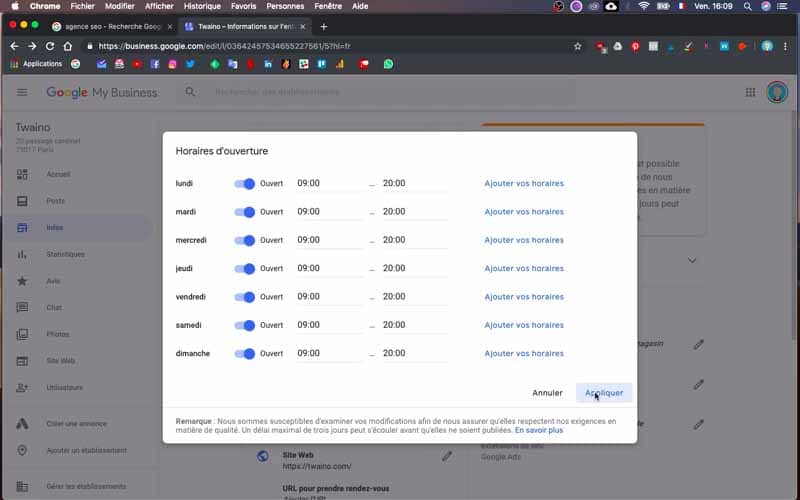
Task: Select the Twaino Informations tab
Action: coord(246,27)
